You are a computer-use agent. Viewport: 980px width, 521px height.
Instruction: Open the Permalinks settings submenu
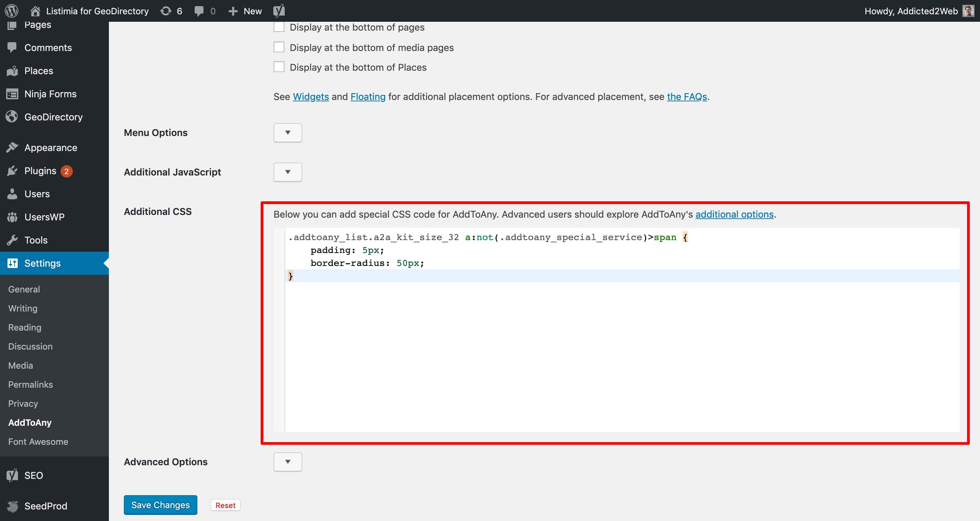click(30, 385)
